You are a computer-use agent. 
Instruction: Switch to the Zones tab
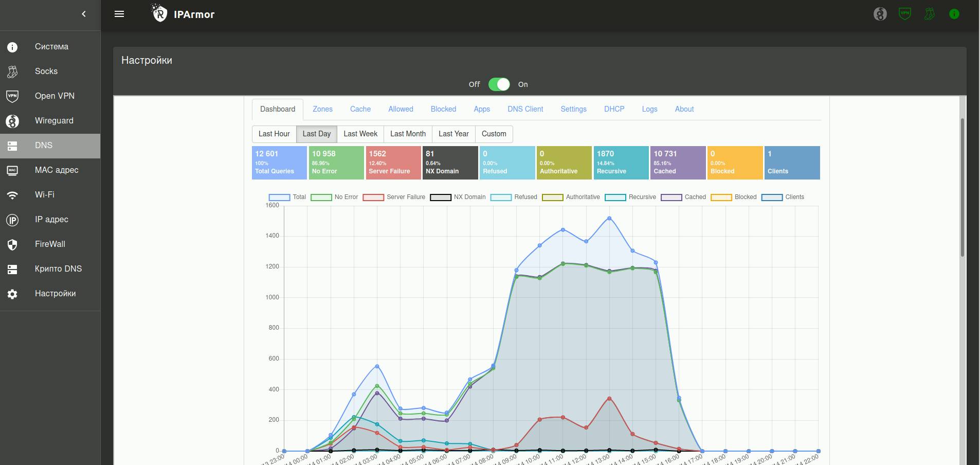[322, 109]
